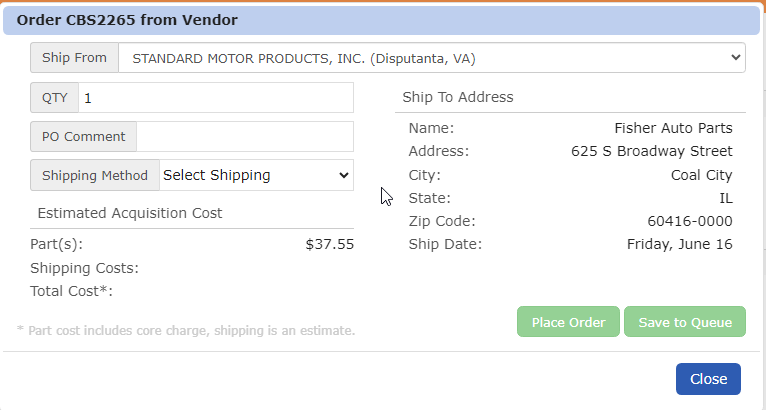The height and width of the screenshot is (410, 766).
Task: Click the $37.55 part cost value
Action: (329, 244)
